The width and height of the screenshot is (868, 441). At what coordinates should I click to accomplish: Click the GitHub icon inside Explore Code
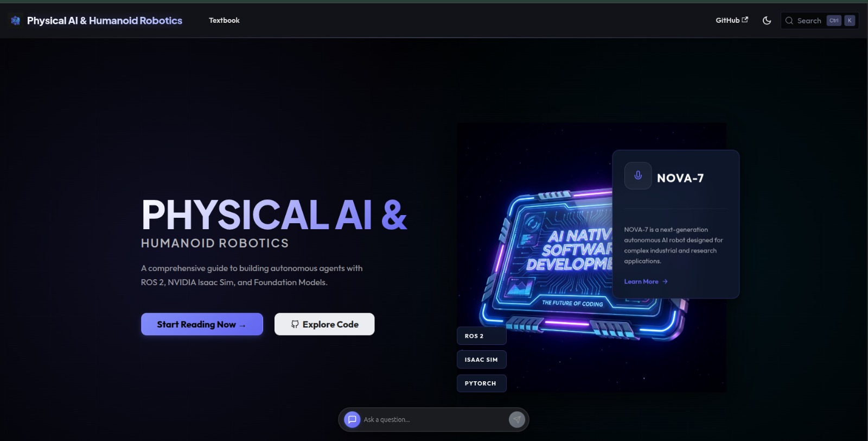[x=295, y=324]
